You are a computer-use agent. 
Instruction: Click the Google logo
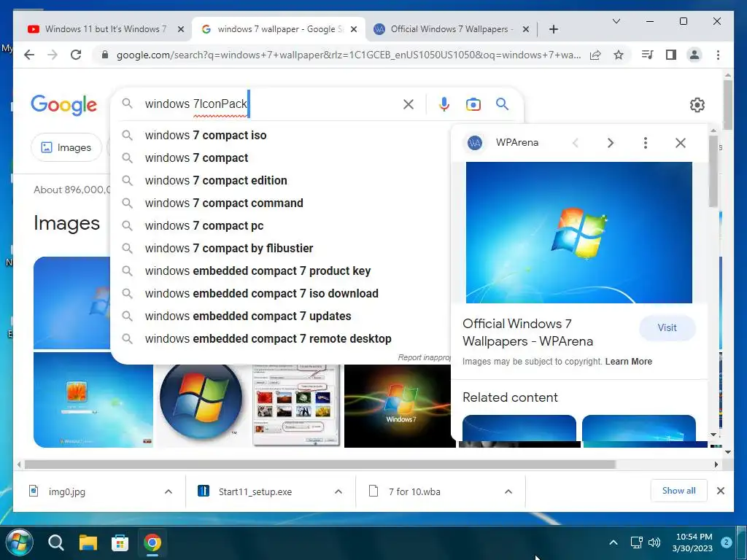pyautogui.click(x=64, y=105)
